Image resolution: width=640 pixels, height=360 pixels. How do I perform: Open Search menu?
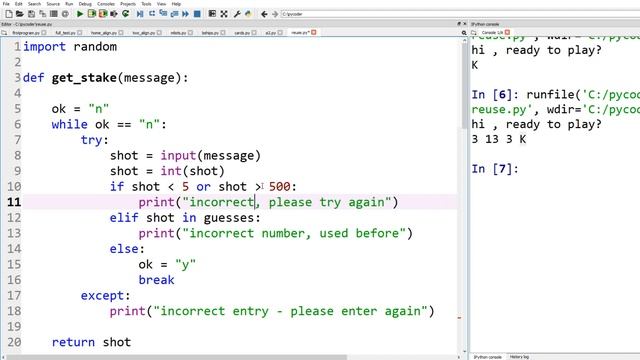(x=34, y=4)
